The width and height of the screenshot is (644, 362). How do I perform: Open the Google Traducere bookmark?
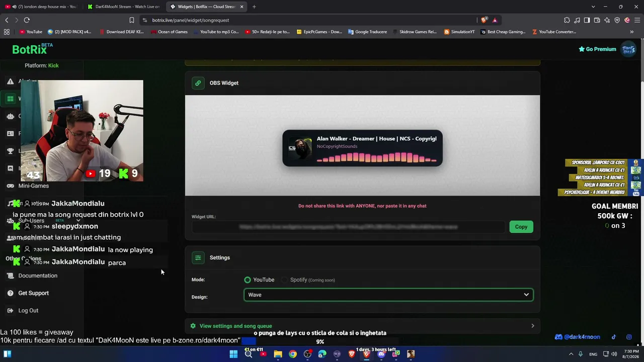(367, 32)
